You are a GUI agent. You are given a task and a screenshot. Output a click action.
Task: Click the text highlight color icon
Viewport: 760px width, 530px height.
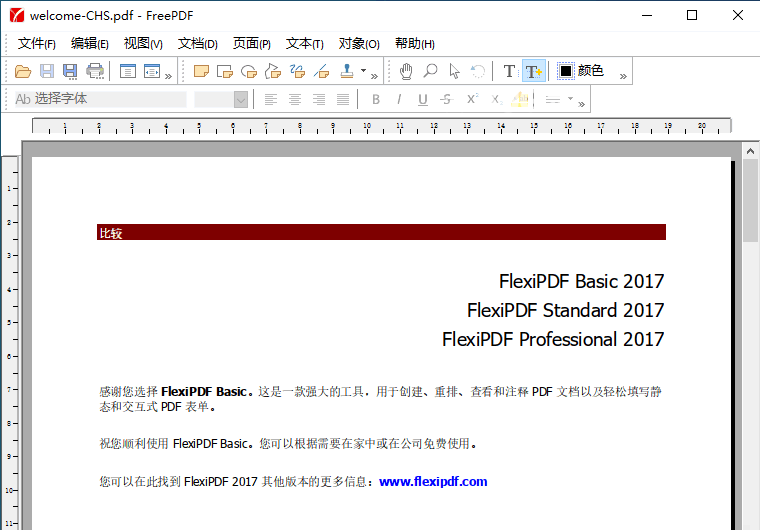coord(520,99)
